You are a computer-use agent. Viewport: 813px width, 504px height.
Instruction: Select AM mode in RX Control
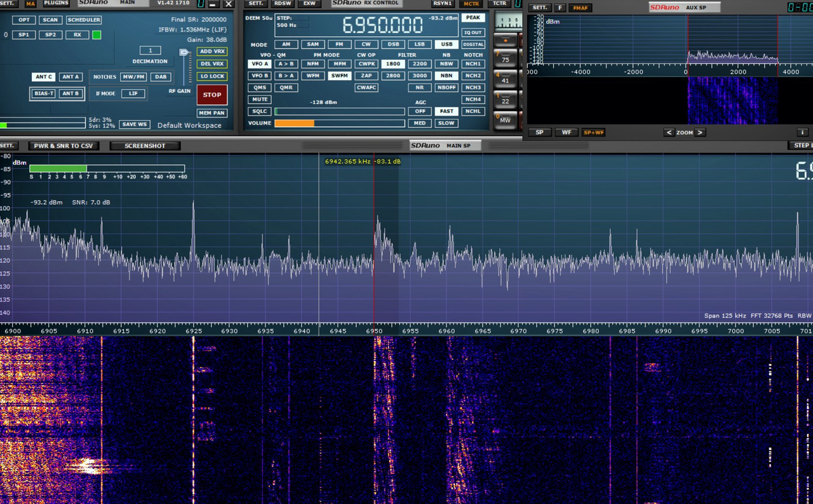(x=286, y=44)
